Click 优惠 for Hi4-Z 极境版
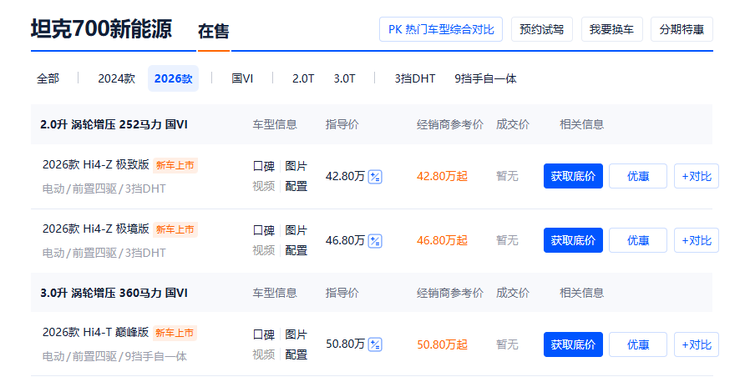This screenshot has width=750, height=382. (x=638, y=240)
